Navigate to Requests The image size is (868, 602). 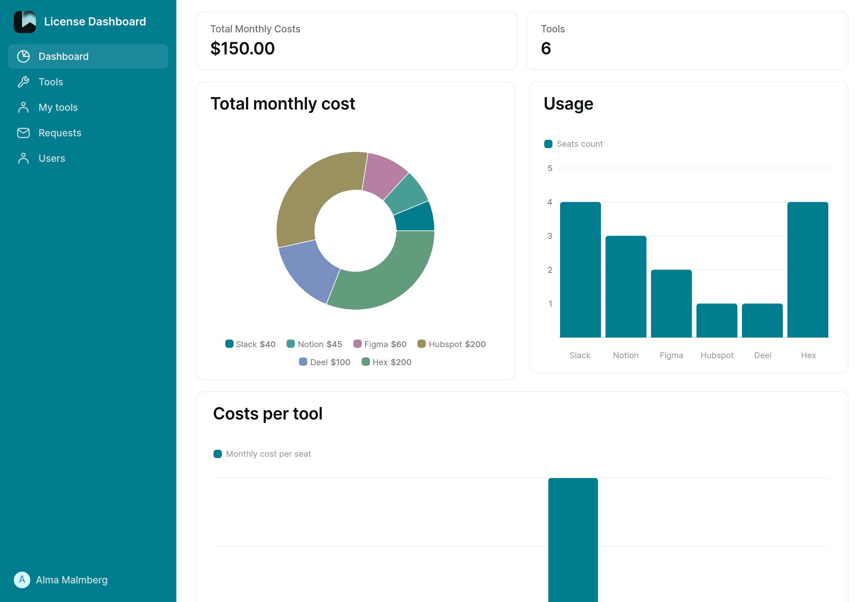[x=88, y=133]
